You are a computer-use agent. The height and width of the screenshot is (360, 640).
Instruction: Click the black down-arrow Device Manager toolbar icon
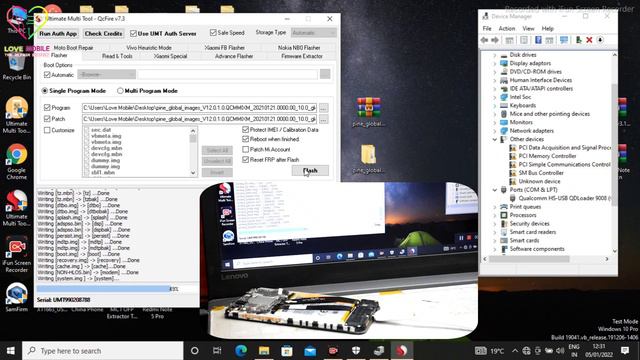(600, 40)
